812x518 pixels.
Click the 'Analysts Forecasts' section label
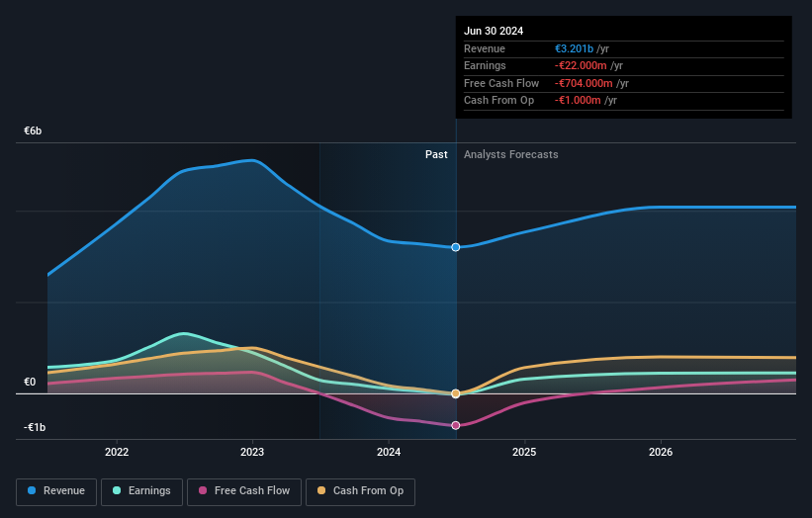click(511, 154)
